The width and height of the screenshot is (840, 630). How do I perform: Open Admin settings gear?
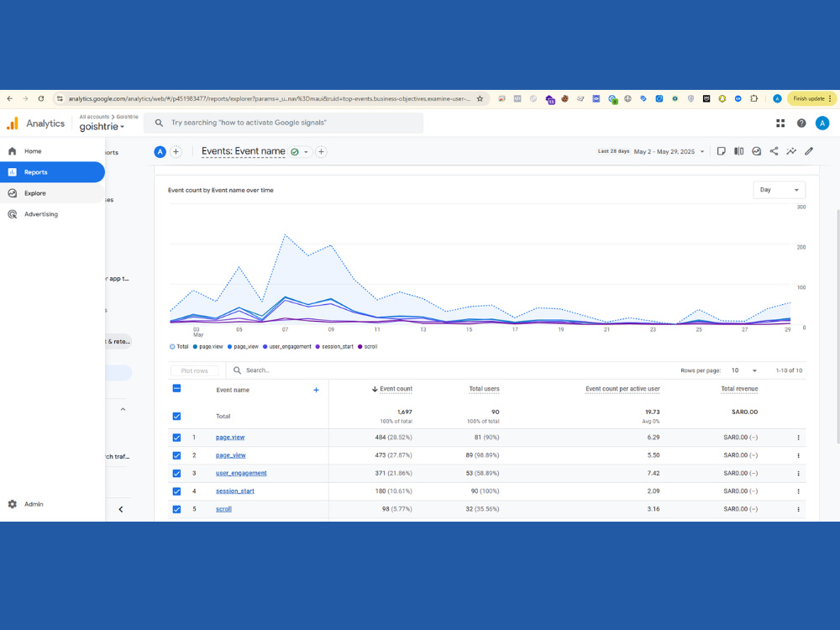click(x=13, y=504)
